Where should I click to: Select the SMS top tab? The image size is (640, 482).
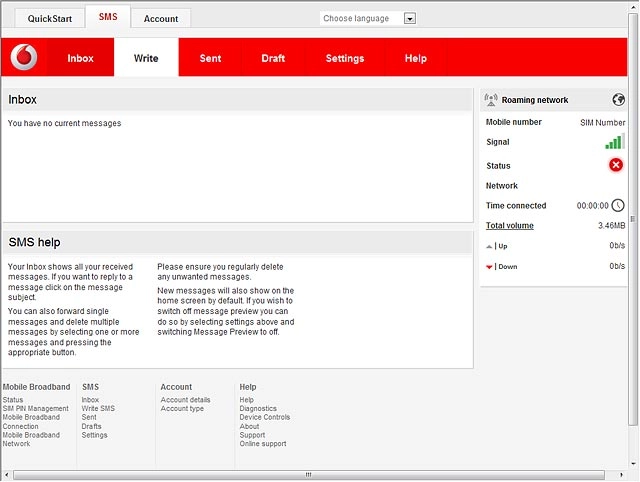[108, 17]
